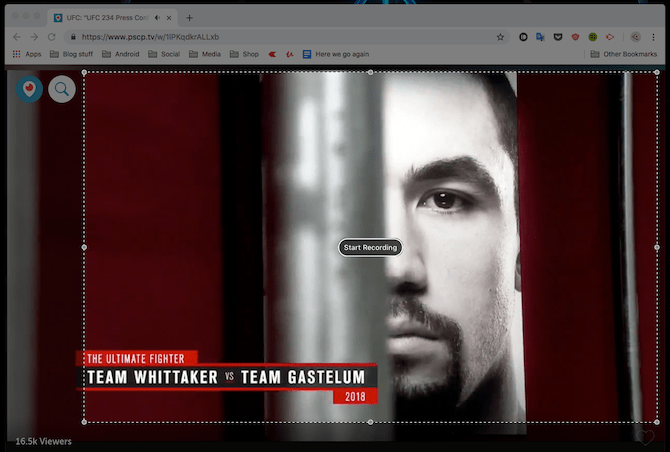Viewport: 670px width, 452px height.
Task: Open the Media bookmark folder
Action: coord(207,54)
